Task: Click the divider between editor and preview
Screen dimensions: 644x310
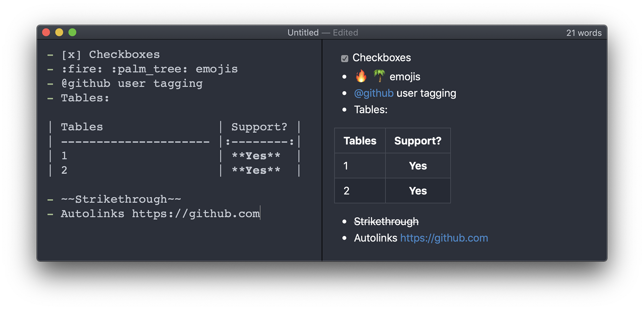Action: click(x=322, y=150)
